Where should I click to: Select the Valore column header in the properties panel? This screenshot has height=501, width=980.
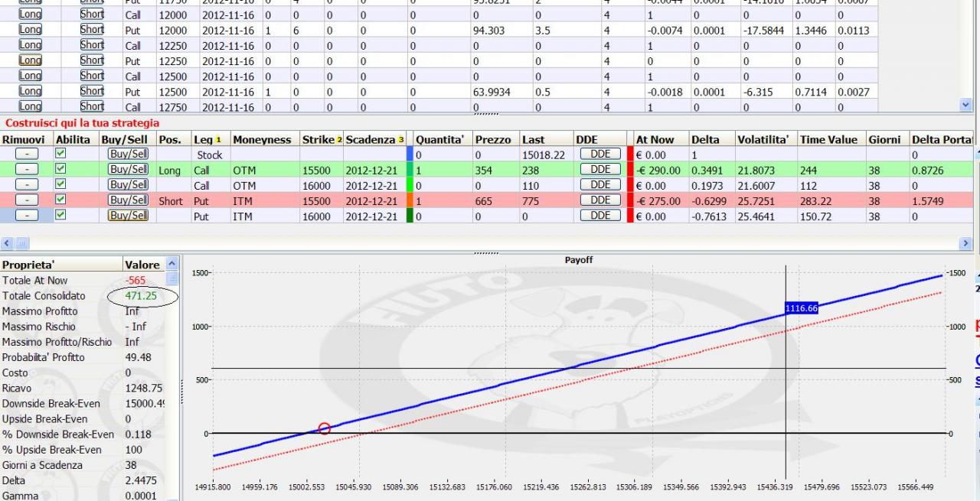coord(143,265)
